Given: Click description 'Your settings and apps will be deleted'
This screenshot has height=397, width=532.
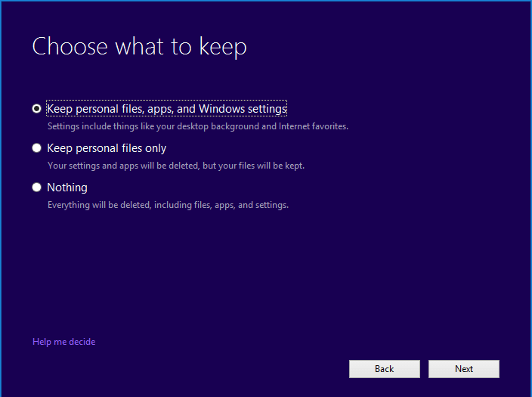Looking at the screenshot, I should coord(175,166).
